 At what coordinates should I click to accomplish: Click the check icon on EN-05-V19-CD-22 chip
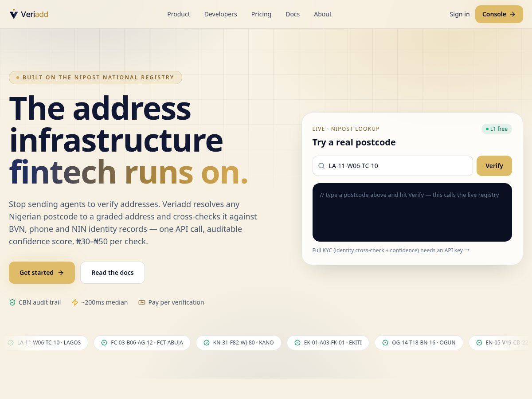tap(479, 343)
